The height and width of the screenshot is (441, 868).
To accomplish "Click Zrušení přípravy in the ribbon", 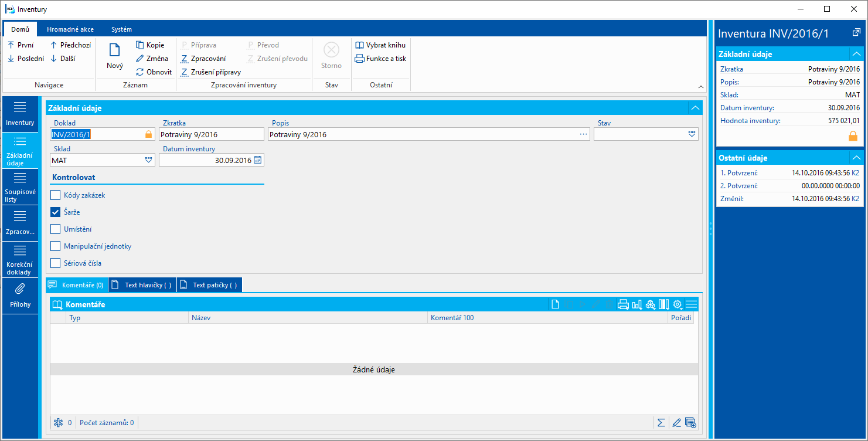I will pyautogui.click(x=210, y=72).
